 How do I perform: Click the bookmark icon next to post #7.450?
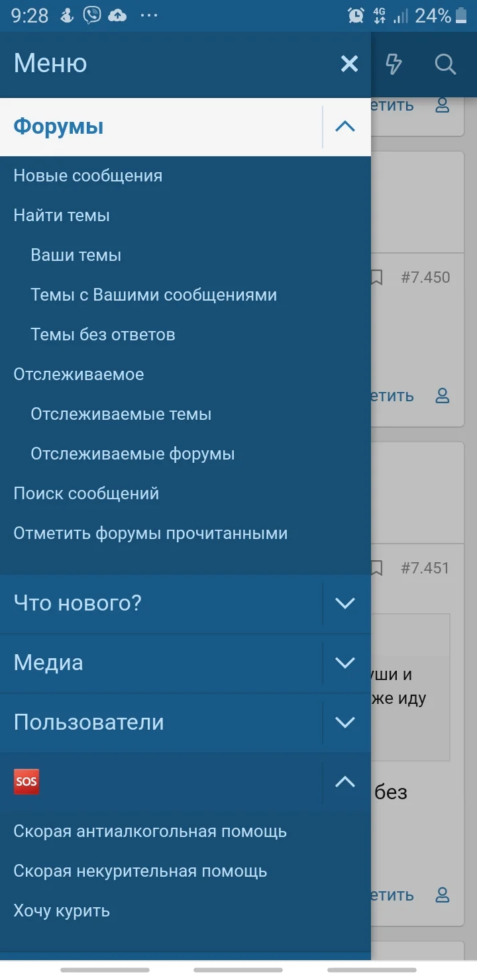pos(376,277)
